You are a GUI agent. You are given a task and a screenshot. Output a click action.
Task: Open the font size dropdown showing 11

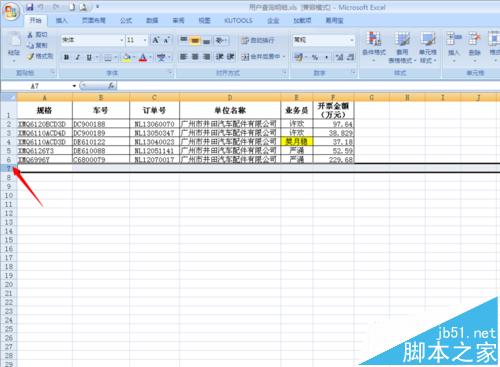145,40
